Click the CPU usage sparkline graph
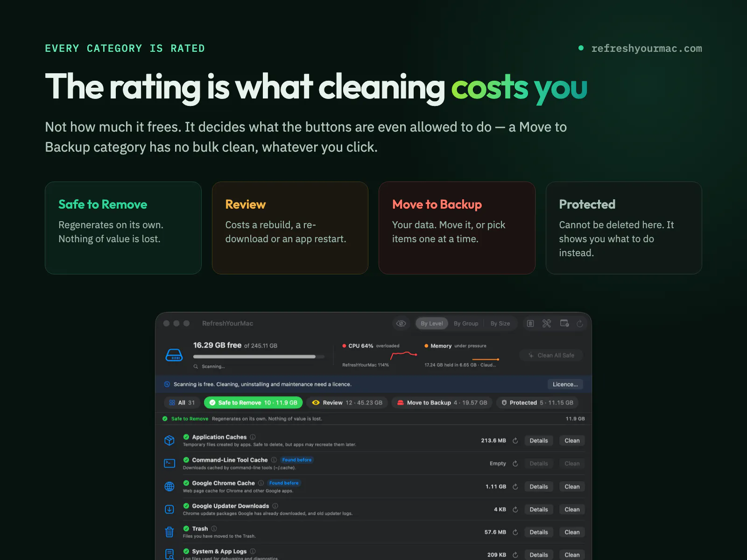The width and height of the screenshot is (747, 560). click(x=403, y=356)
